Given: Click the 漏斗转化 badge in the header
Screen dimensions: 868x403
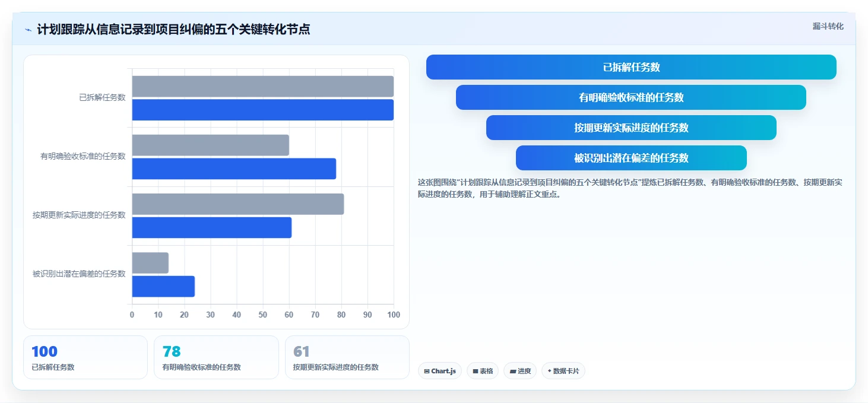Looking at the screenshot, I should coord(828,26).
